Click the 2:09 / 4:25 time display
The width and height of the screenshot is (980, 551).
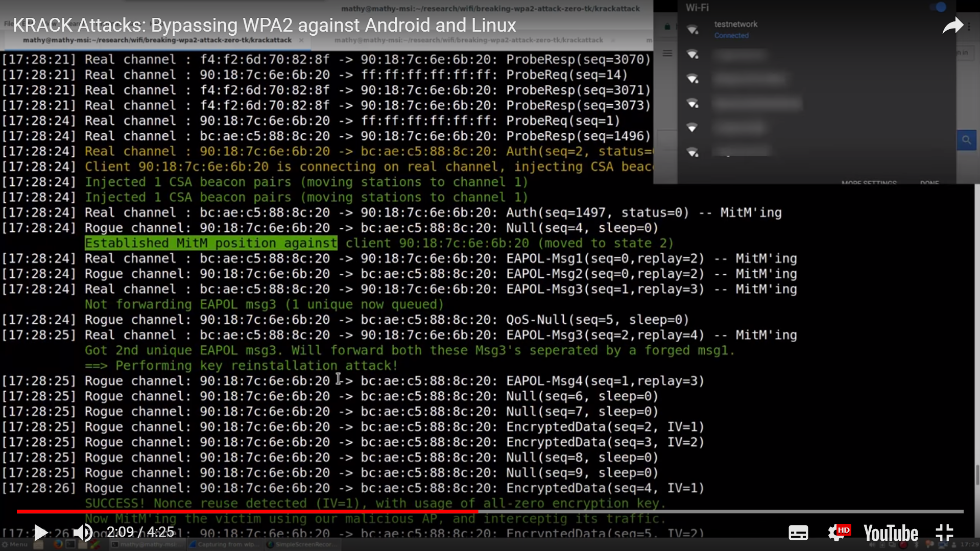coord(140,532)
